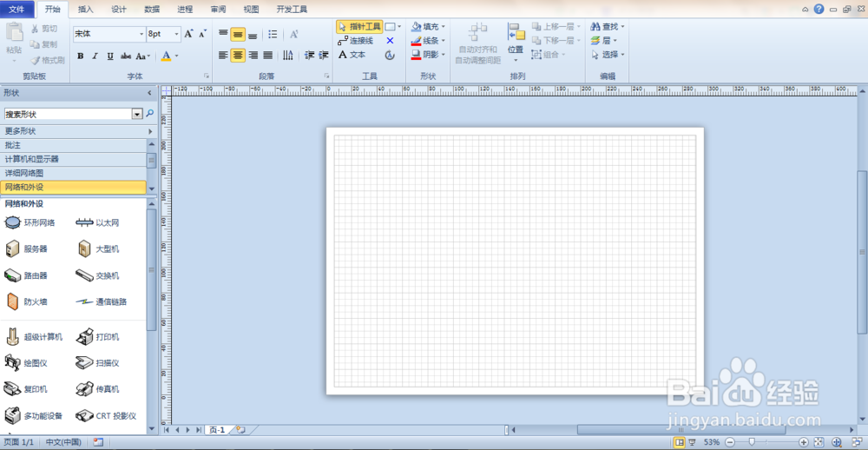The width and height of the screenshot is (868, 450).
Task: Click the text block rotate tool icon
Action: [x=391, y=55]
